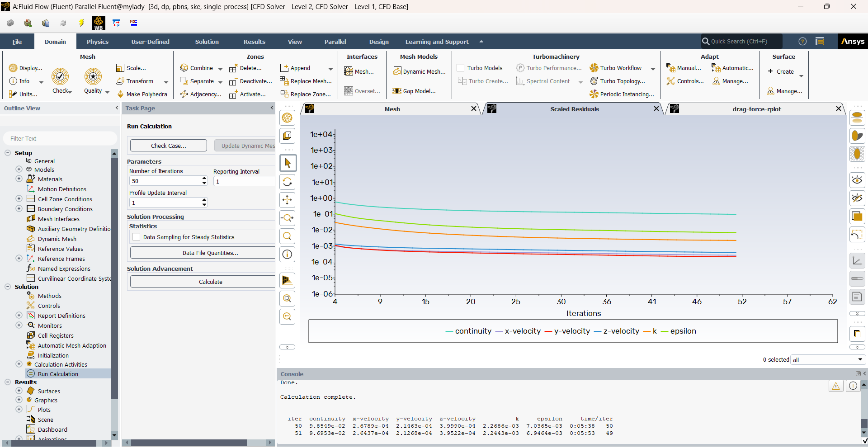868x448 pixels.
Task: Expand the Report Definitions tree node
Action: (x=19, y=316)
